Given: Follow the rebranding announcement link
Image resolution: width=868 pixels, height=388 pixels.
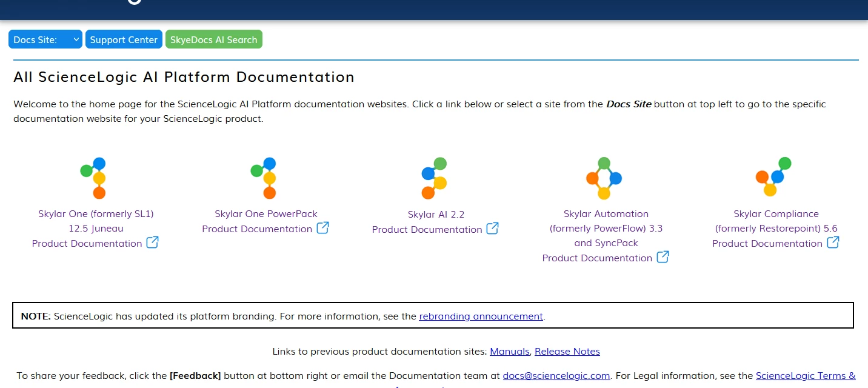Looking at the screenshot, I should pyautogui.click(x=481, y=316).
